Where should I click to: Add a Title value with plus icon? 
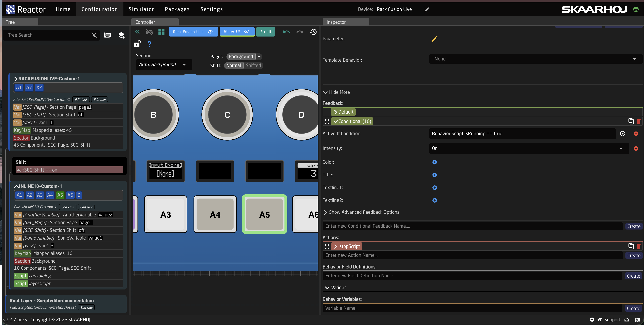435,175
